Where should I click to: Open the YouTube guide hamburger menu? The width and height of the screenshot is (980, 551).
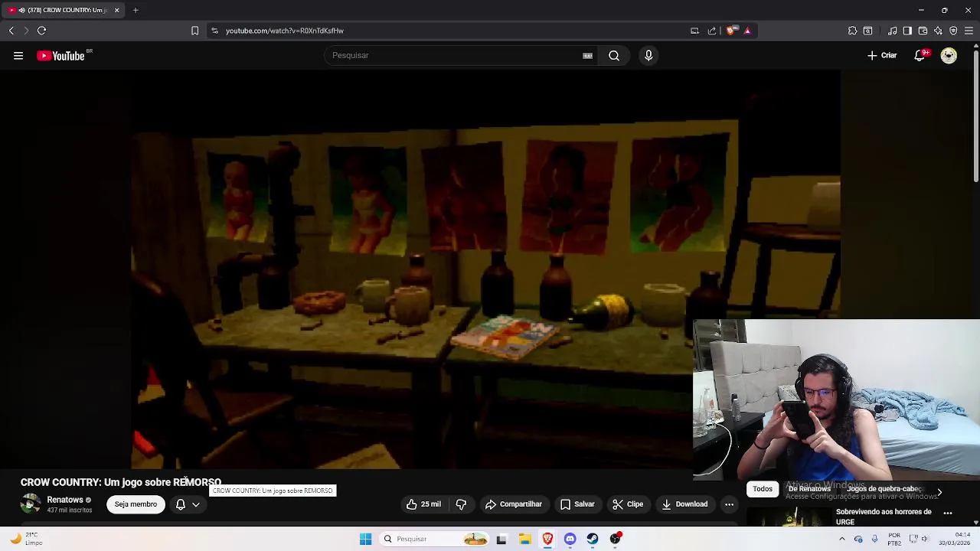click(x=18, y=55)
